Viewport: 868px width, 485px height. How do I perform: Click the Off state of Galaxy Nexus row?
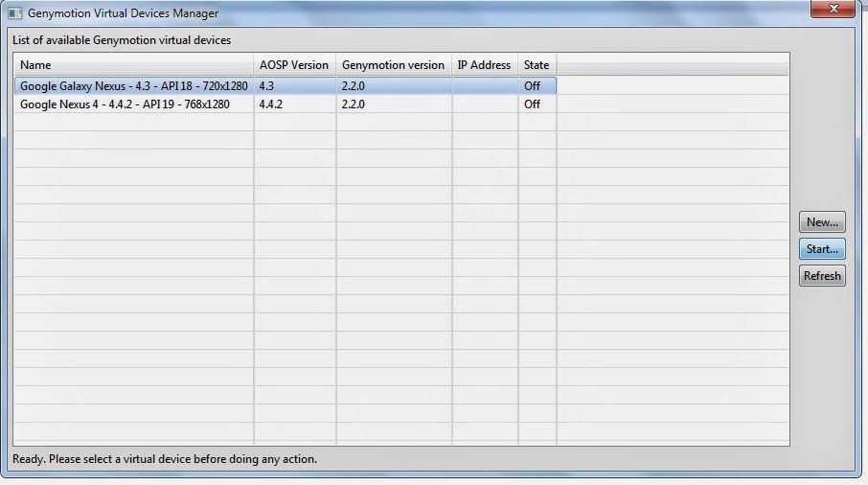tap(537, 86)
